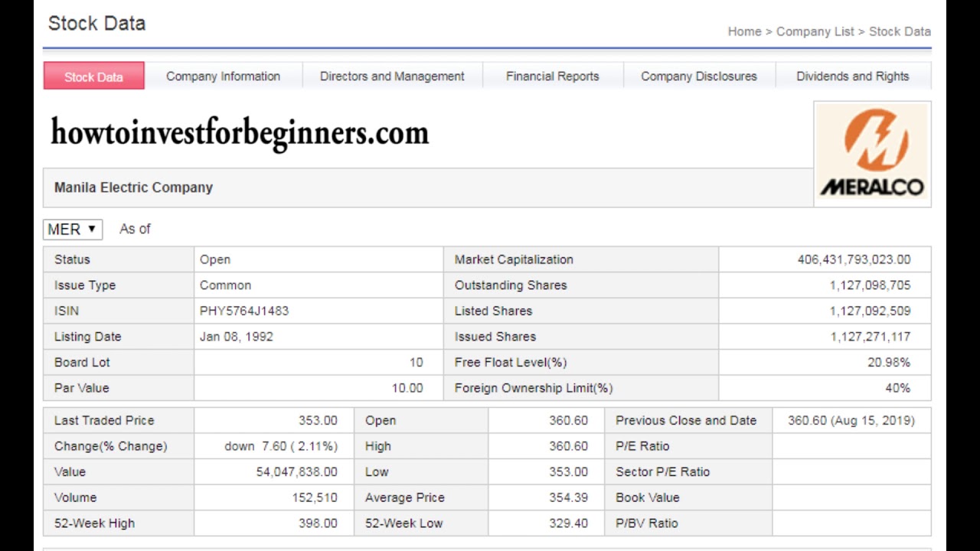Click market capitalization value 406,431,793,023.00
The height and width of the screenshot is (551, 980).
(854, 259)
